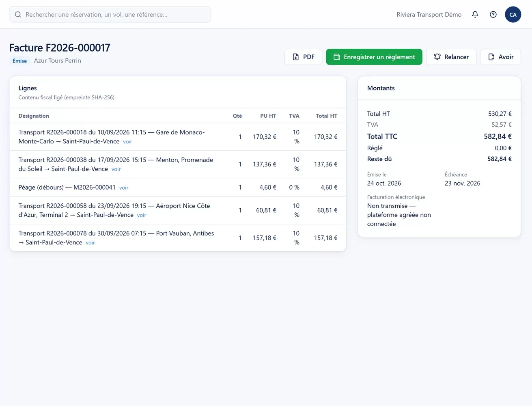This screenshot has width=532, height=406.
Task: Click the Montants panel title
Action: pyautogui.click(x=381, y=88)
